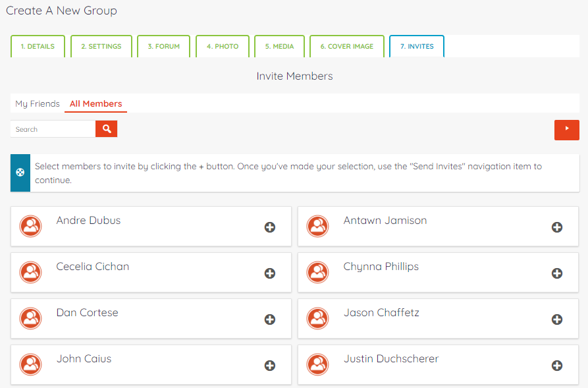Click the plus icon next to Justin Duchscherer
Screen dimensions: 588x388
(557, 366)
